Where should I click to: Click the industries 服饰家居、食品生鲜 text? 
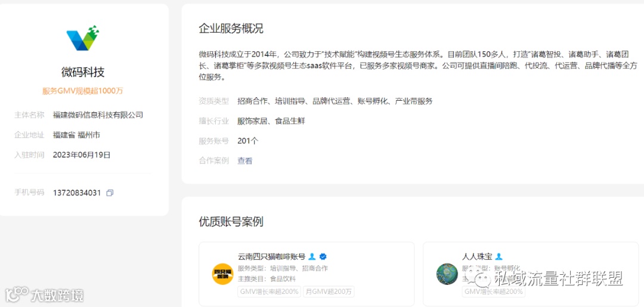point(271,121)
